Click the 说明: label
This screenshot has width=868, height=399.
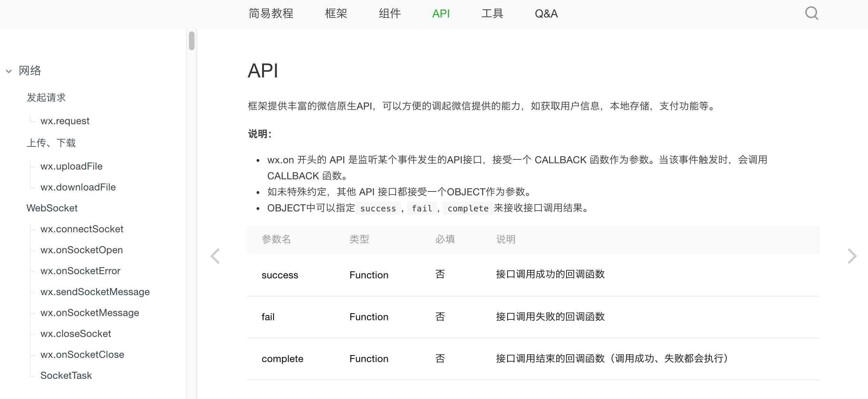260,134
